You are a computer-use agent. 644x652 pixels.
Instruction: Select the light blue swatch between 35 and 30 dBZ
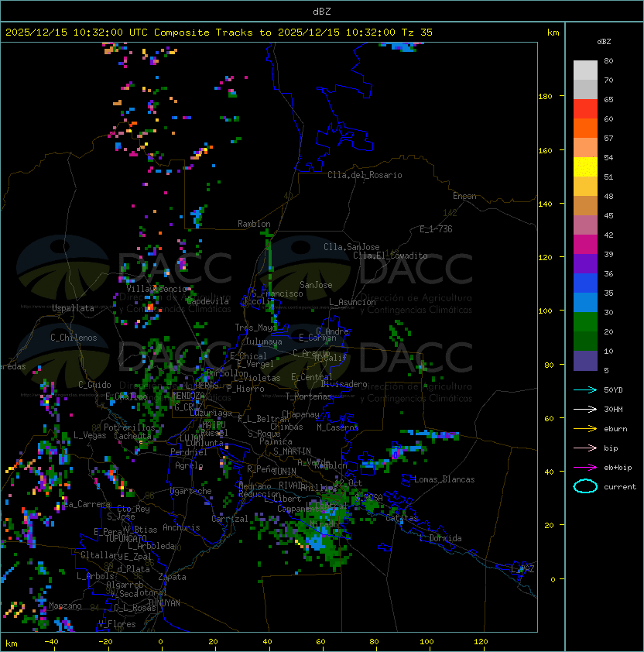click(585, 303)
